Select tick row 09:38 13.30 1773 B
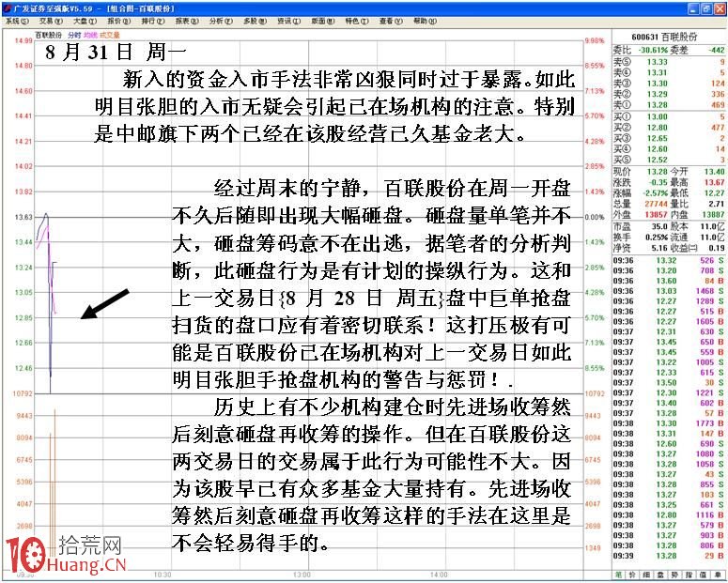Image resolution: width=728 pixels, height=583 pixels. pos(669,423)
